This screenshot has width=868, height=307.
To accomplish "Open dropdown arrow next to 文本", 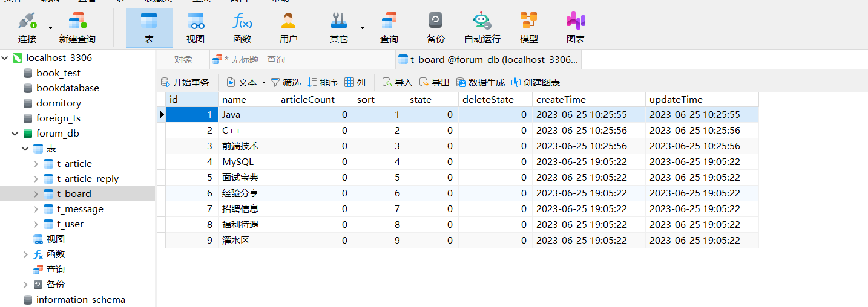I will (x=263, y=83).
